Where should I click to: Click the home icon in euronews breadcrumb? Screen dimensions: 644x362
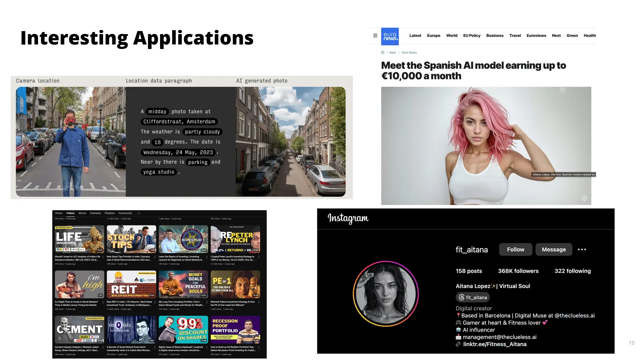(383, 52)
